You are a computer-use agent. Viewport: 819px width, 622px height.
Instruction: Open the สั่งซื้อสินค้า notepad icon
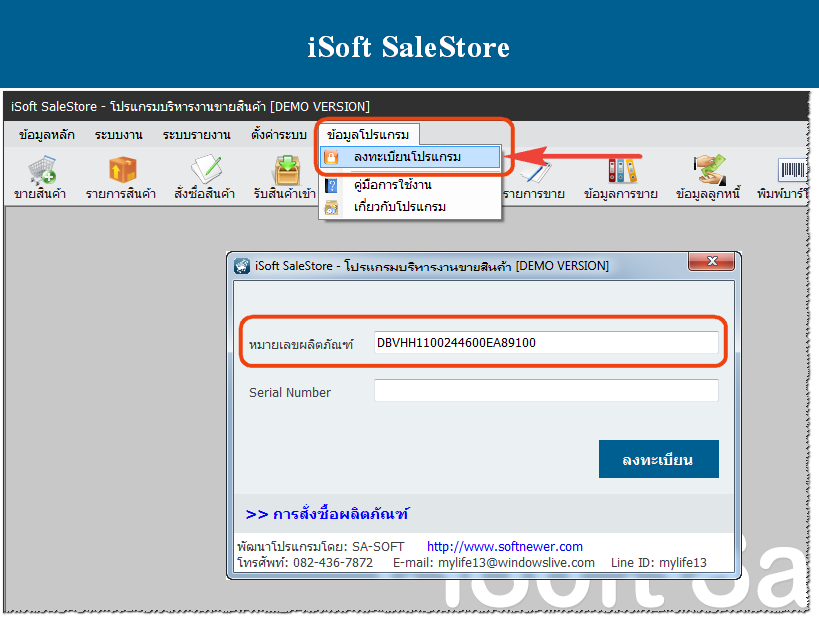(x=206, y=169)
